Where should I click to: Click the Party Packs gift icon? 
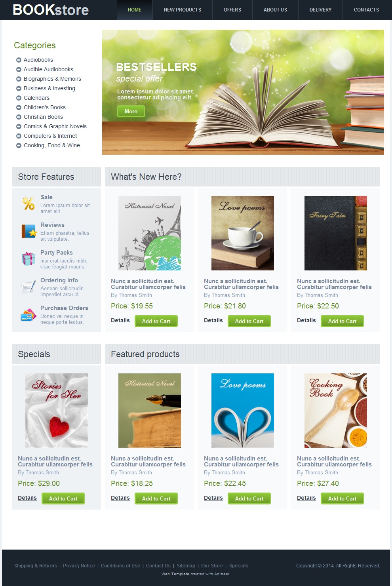tap(29, 259)
